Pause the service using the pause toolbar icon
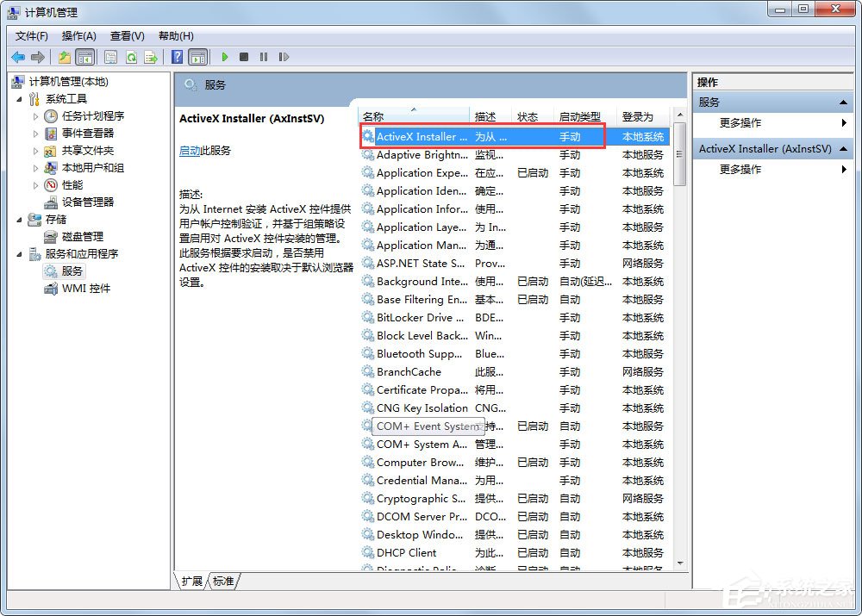862x616 pixels. [265, 57]
